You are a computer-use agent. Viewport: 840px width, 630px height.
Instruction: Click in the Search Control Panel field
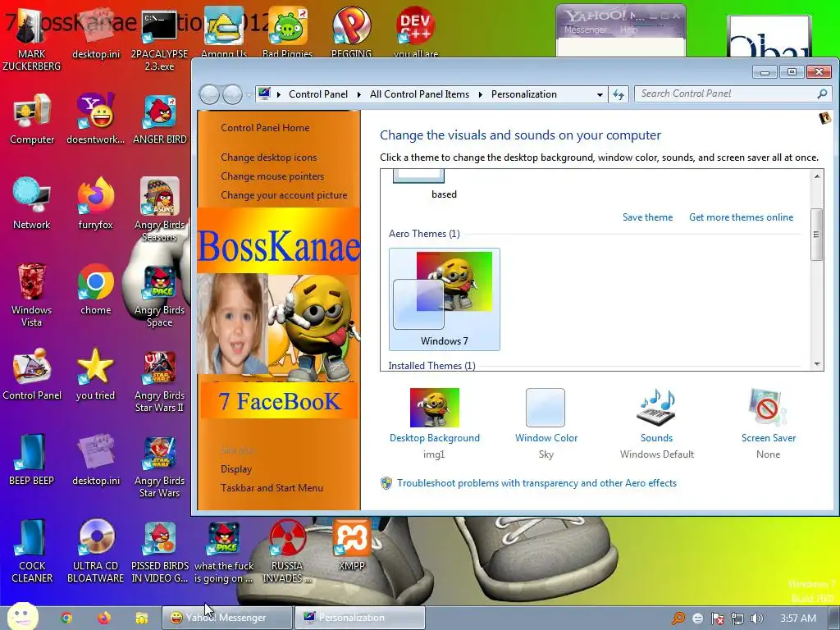point(733,94)
